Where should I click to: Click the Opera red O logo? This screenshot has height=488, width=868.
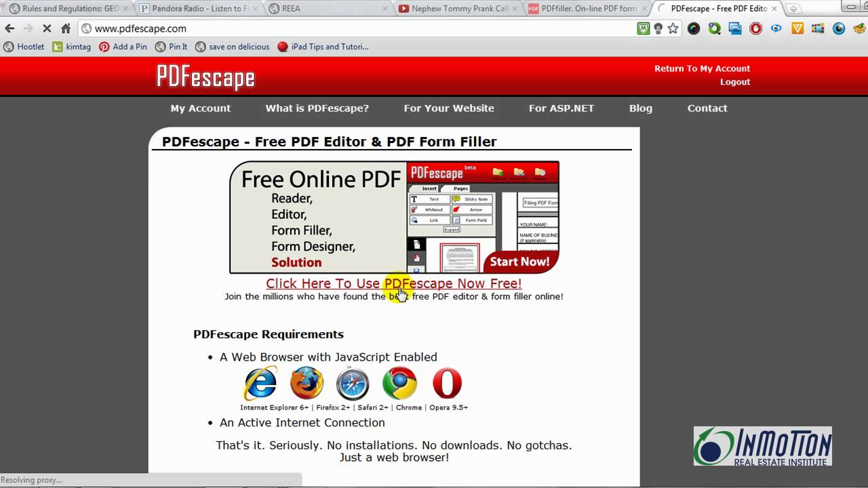[447, 384]
